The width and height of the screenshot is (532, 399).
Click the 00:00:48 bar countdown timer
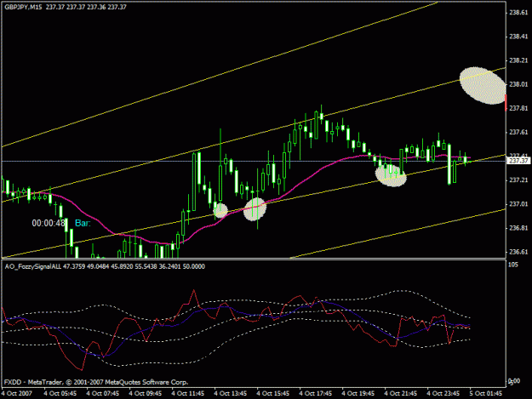pos(49,223)
